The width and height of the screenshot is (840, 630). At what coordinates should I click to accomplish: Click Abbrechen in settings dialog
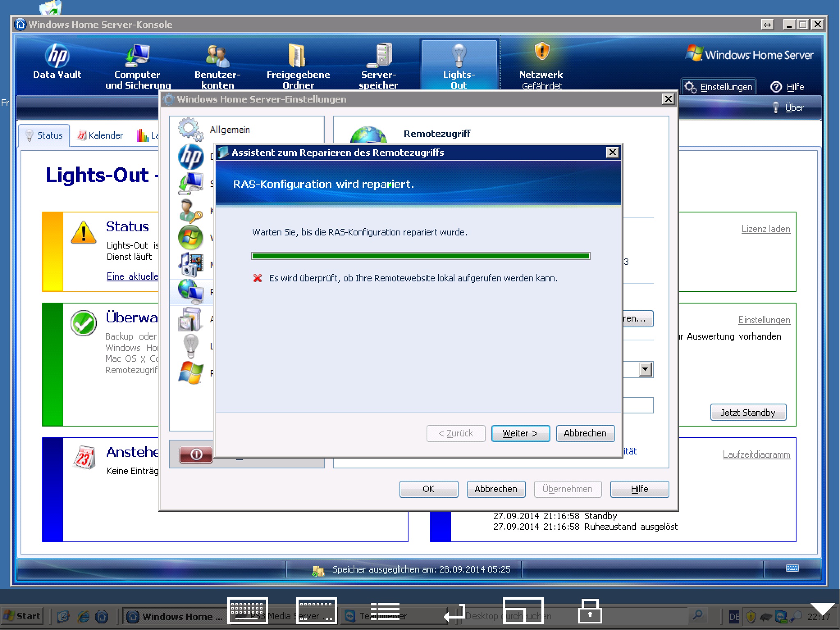[x=496, y=489]
